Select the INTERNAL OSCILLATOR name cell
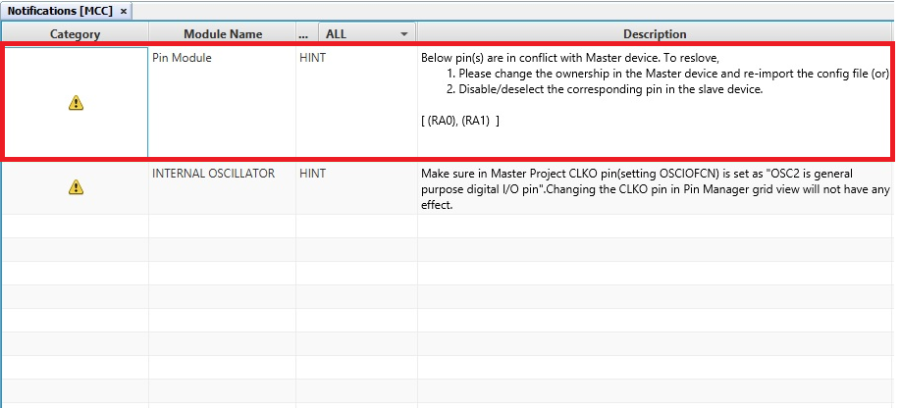 point(213,173)
